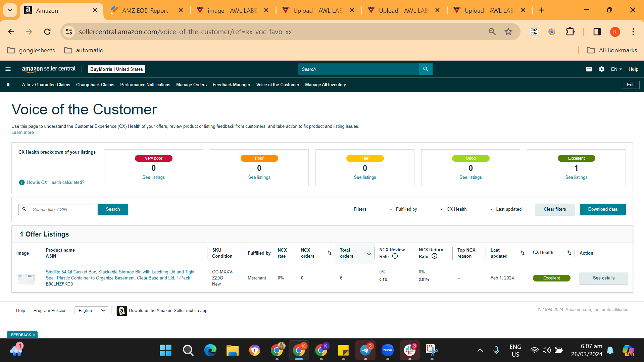This screenshot has width=644, height=362.
Task: Open the EN language dropdown
Action: click(x=616, y=69)
